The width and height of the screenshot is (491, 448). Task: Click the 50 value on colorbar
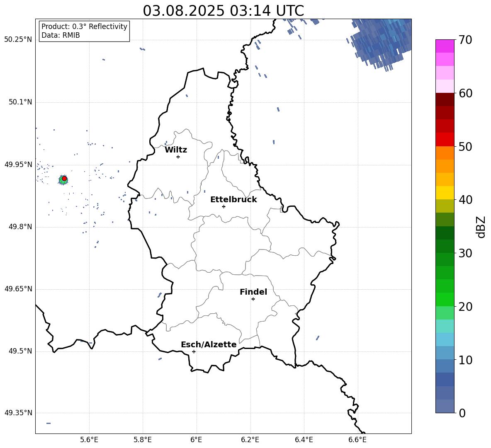tap(465, 146)
